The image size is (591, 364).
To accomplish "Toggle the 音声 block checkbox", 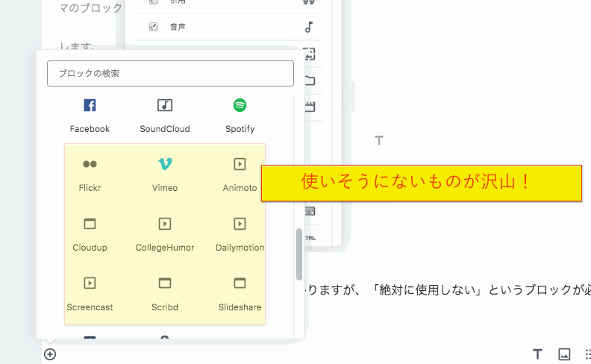I will coord(154,27).
